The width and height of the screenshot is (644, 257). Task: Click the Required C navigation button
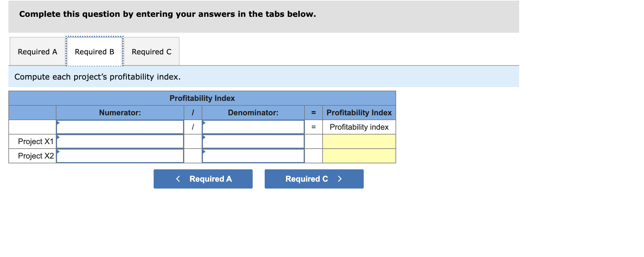point(314,179)
